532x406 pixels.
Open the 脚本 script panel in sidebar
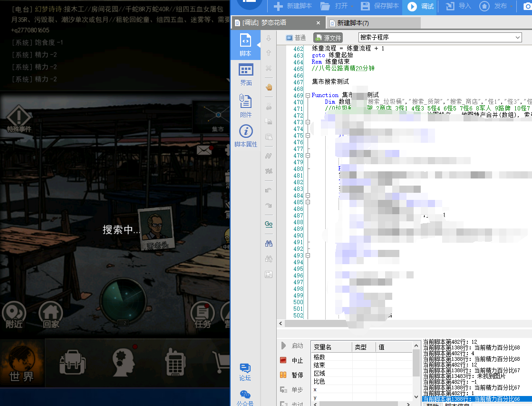245,45
